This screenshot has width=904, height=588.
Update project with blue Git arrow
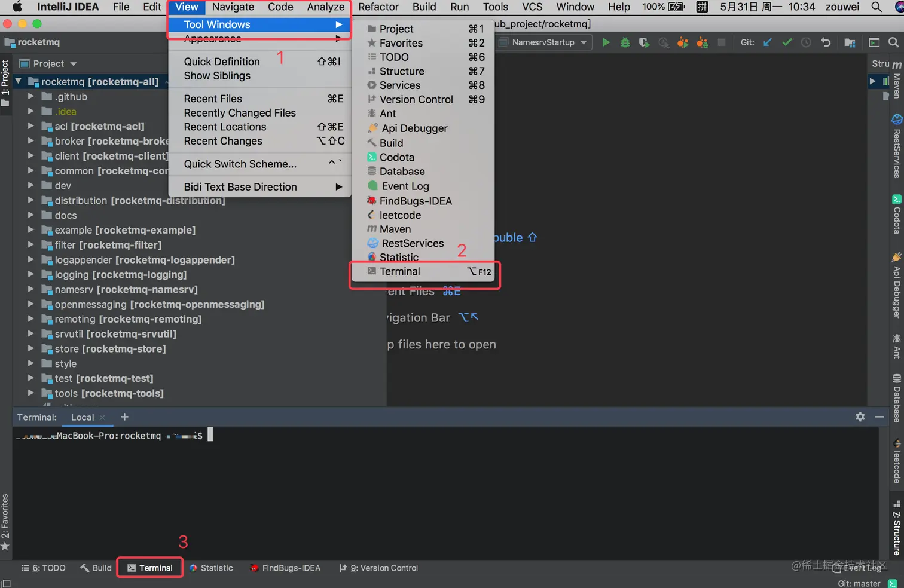(x=768, y=42)
